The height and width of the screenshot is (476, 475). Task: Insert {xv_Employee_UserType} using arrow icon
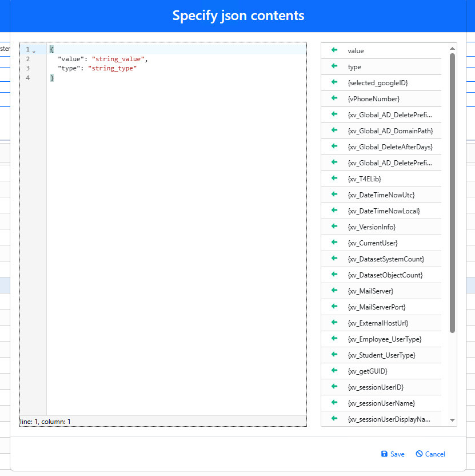coord(334,339)
